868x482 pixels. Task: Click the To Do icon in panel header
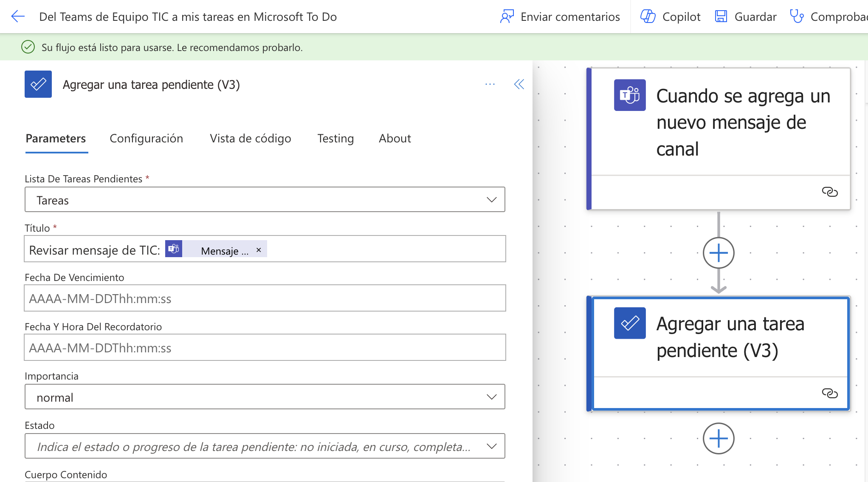click(38, 84)
